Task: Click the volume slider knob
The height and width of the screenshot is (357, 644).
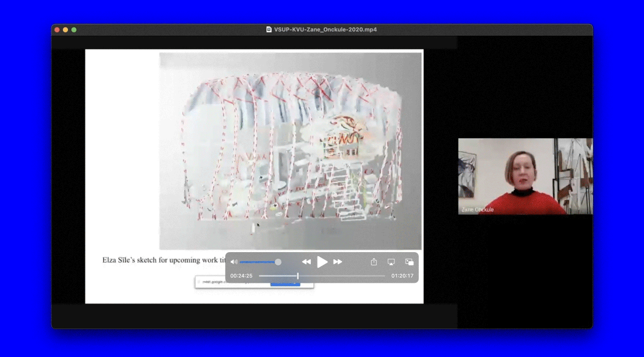Action: pos(278,262)
